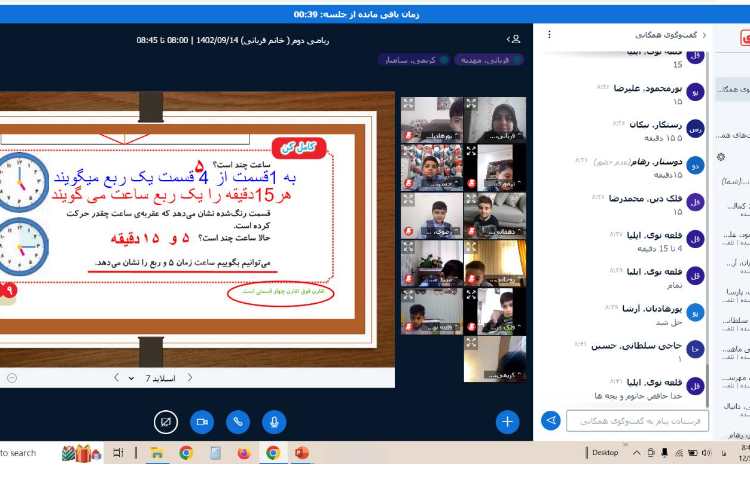Click the session title ریاضی دوم in header
Image resolution: width=750 pixels, height=480 pixels.
[233, 40]
